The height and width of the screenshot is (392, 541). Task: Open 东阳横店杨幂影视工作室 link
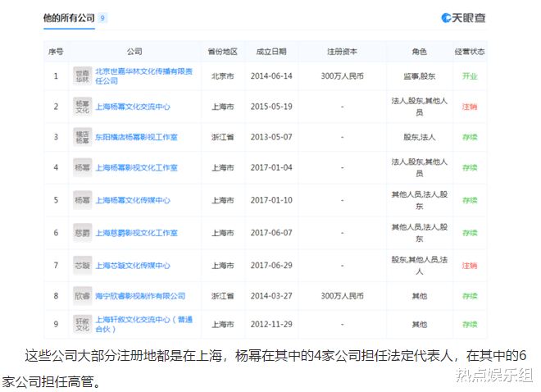tap(137, 137)
